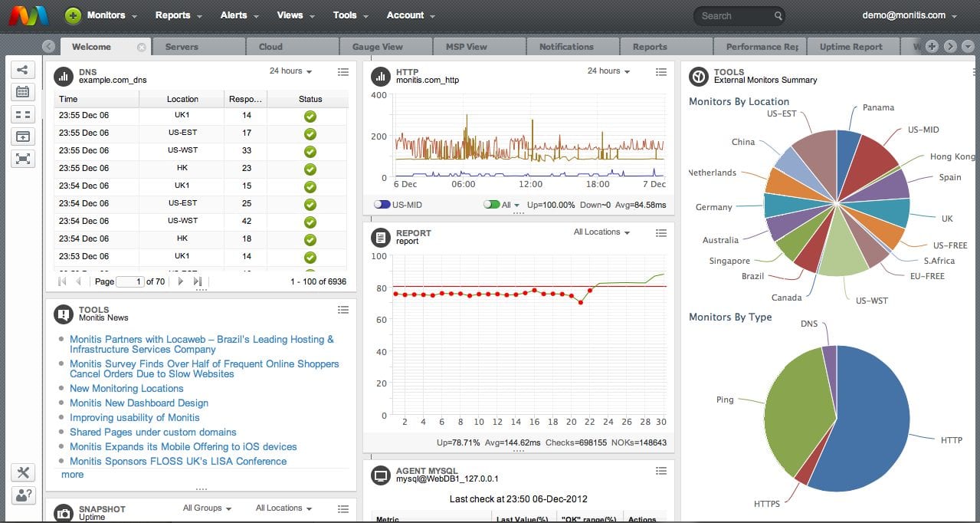980x523 pixels.
Task: Open the Alerts dropdown menu
Action: [239, 15]
